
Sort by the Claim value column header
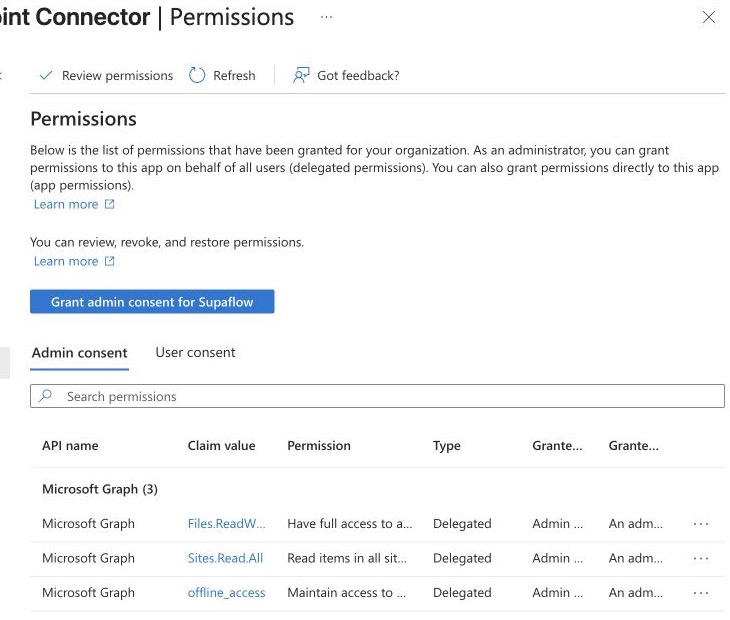click(x=222, y=446)
